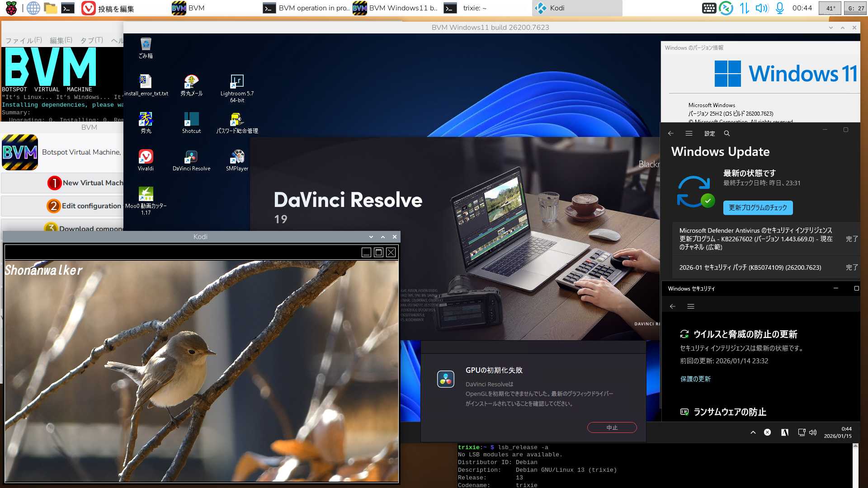Open the Vivaldi desktop shortcut
The height and width of the screenshot is (488, 868).
[146, 157]
